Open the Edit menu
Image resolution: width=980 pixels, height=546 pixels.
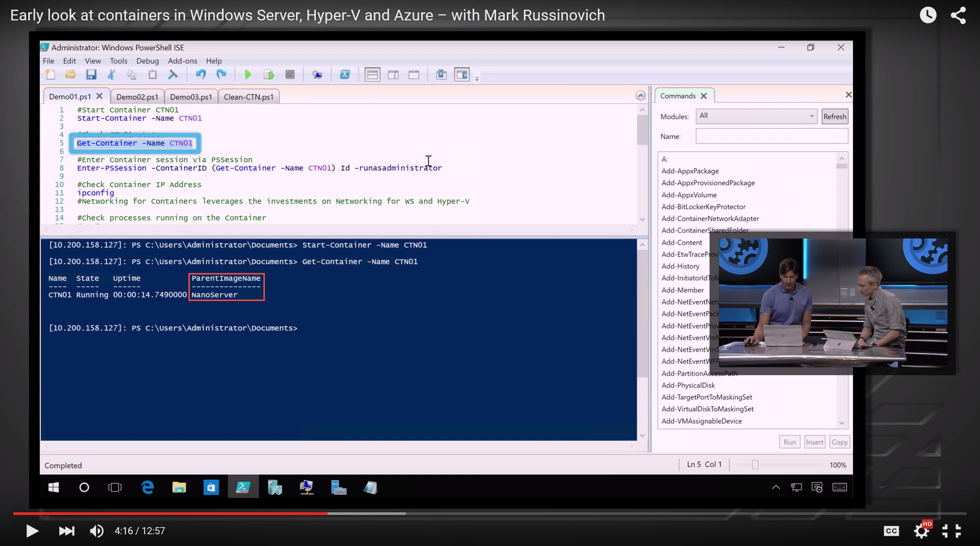click(x=69, y=61)
